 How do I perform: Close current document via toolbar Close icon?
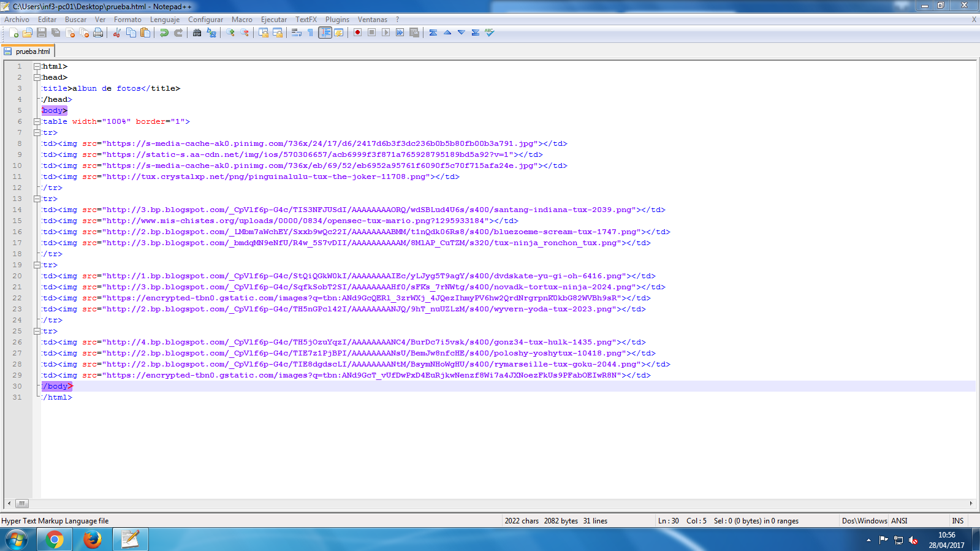70,32
